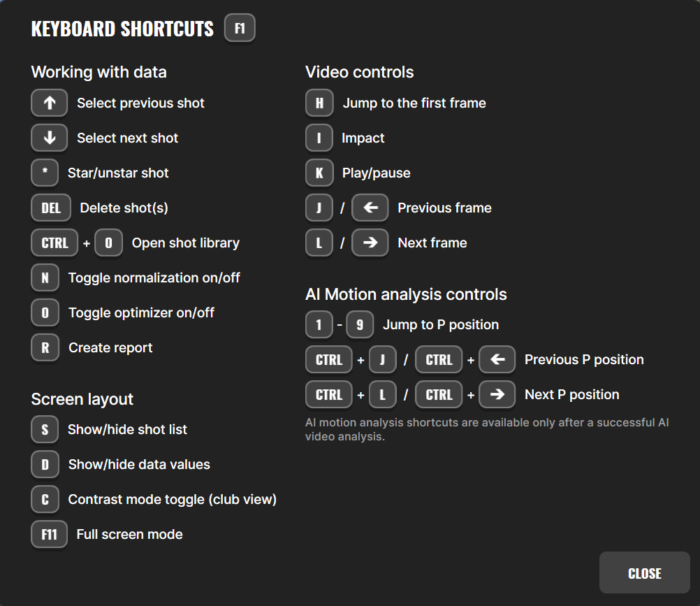Click the S key show/hide shot list

[45, 429]
